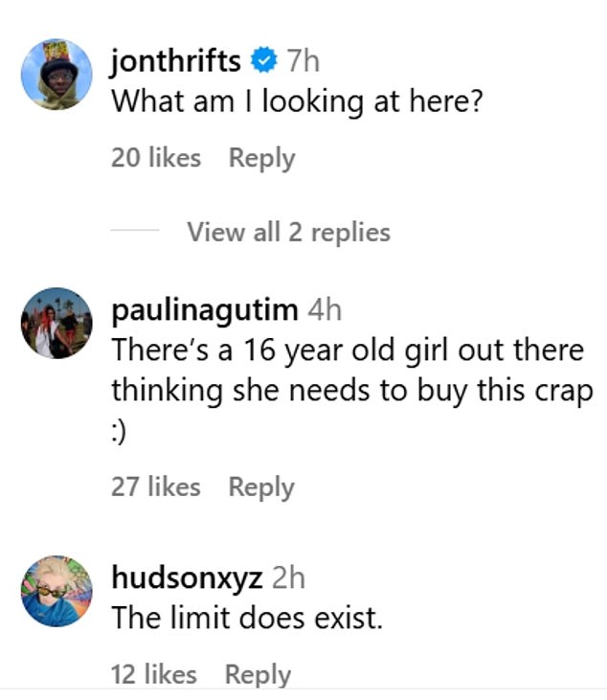Screen dimensions: 607x700
Task: Open the hudsonxyz username link
Action: [x=187, y=578]
